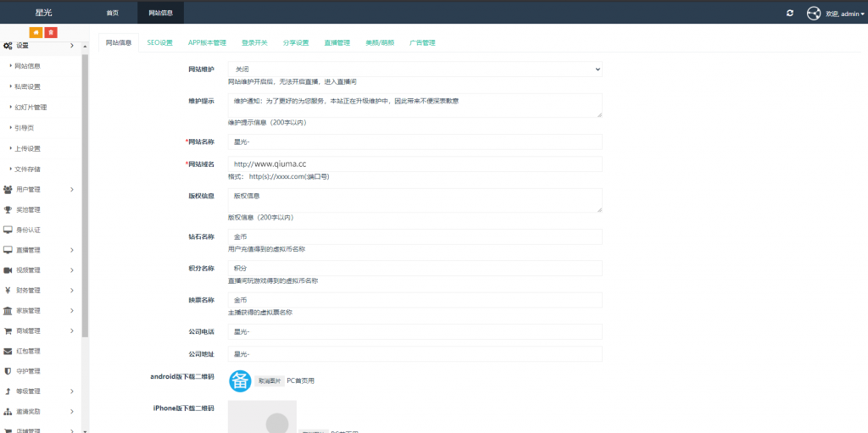This screenshot has width=868, height=433.
Task: Open 红包管理 envelope item in sidebar
Action: click(28, 351)
